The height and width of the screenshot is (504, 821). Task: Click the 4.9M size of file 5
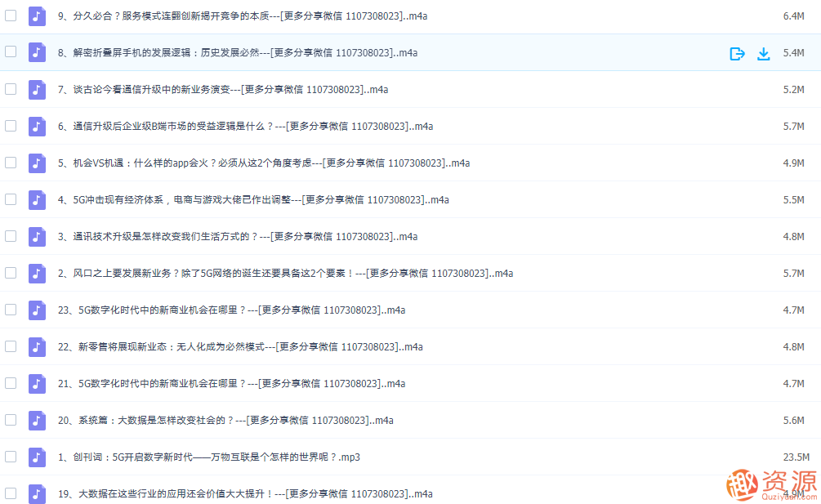[794, 163]
